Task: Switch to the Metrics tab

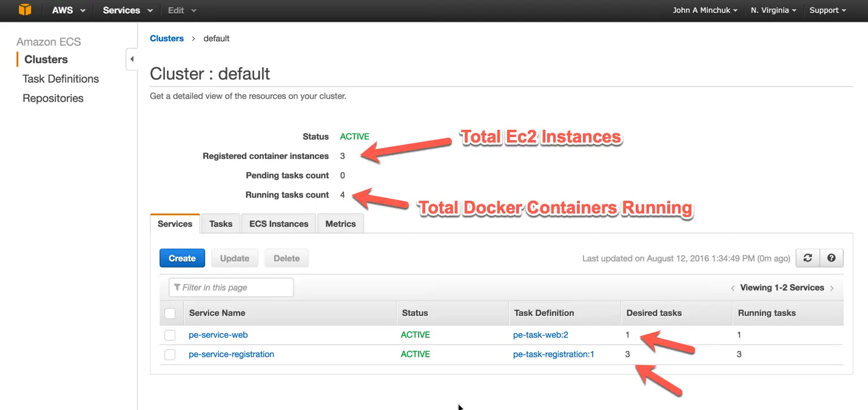Action: 340,224
